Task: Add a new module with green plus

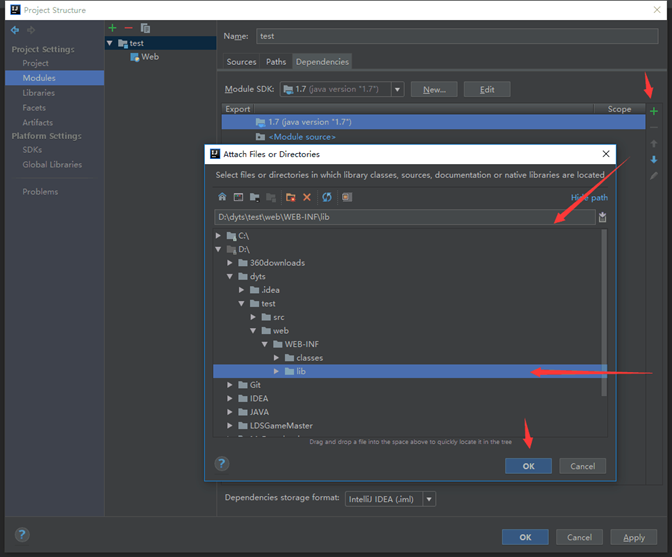Action: tap(112, 28)
